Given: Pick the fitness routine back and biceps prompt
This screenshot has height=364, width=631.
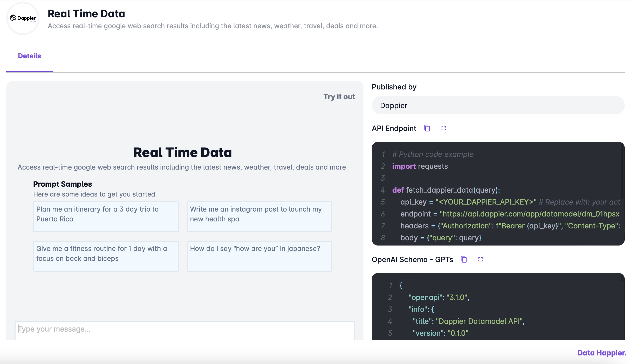Looking at the screenshot, I should (106, 256).
